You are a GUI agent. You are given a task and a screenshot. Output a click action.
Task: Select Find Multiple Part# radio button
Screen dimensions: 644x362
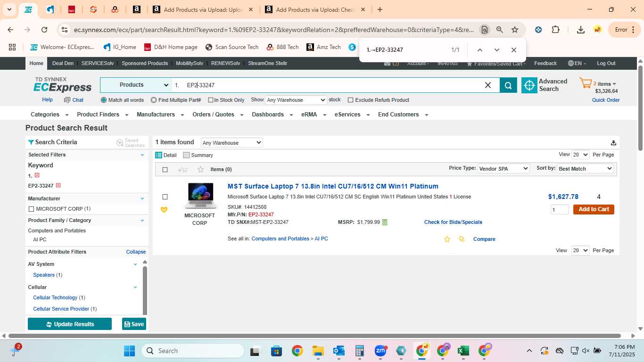click(x=154, y=100)
